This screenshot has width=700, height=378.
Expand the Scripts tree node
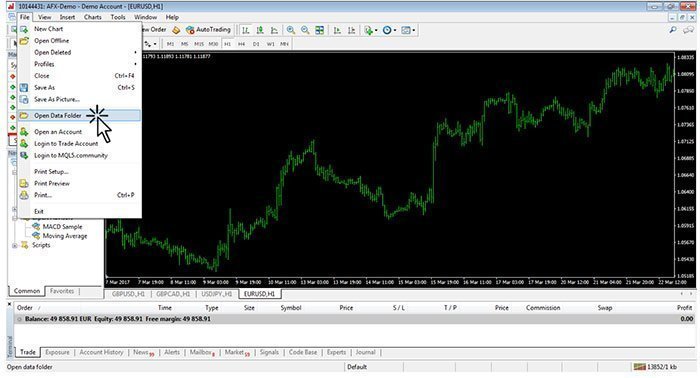[x=15, y=245]
